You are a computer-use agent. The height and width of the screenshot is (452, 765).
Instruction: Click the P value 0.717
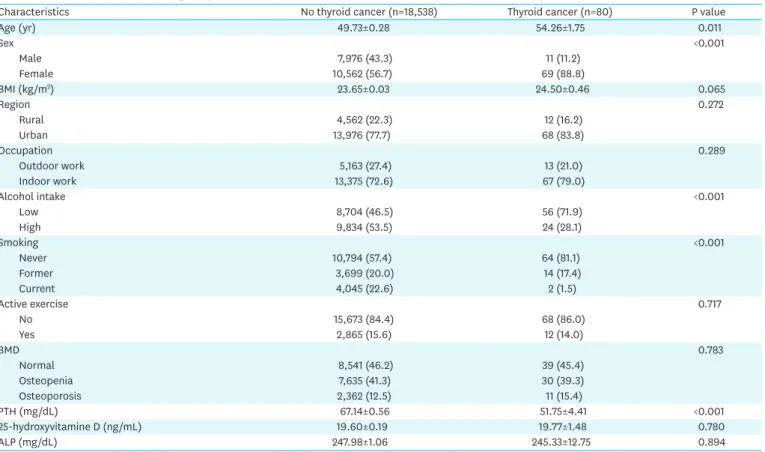710,304
